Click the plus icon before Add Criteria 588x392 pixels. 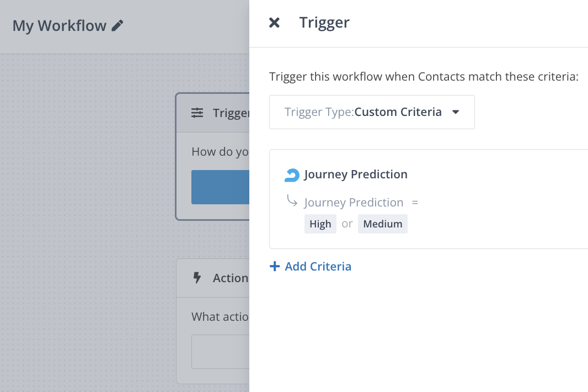[x=275, y=267]
